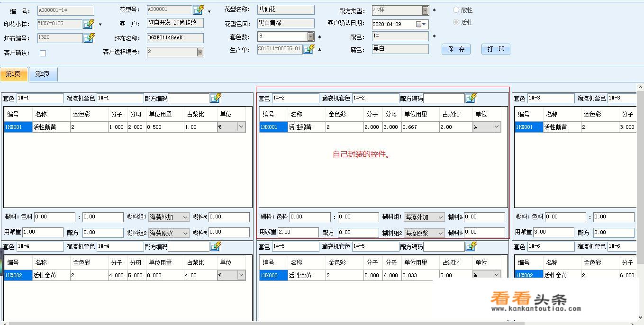Viewport: 644px width, 325px height.
Task: Click 配色 field showing 1#
Action: point(400,36)
